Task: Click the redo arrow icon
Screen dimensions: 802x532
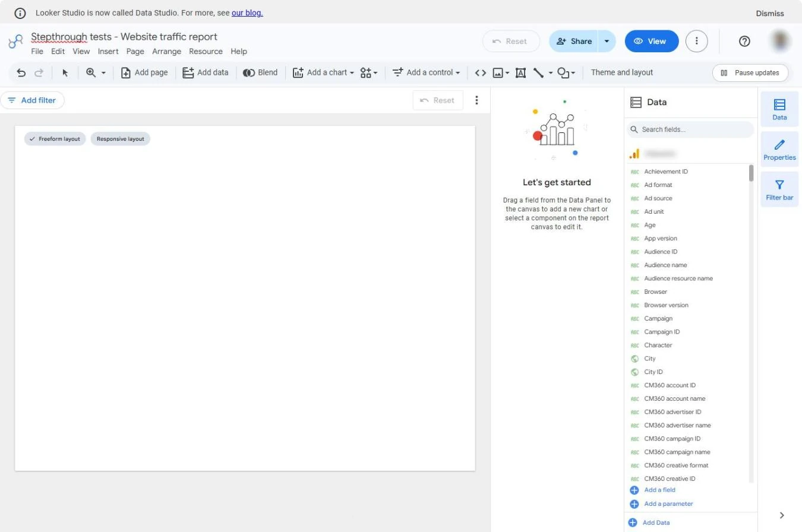Action: 39,72
